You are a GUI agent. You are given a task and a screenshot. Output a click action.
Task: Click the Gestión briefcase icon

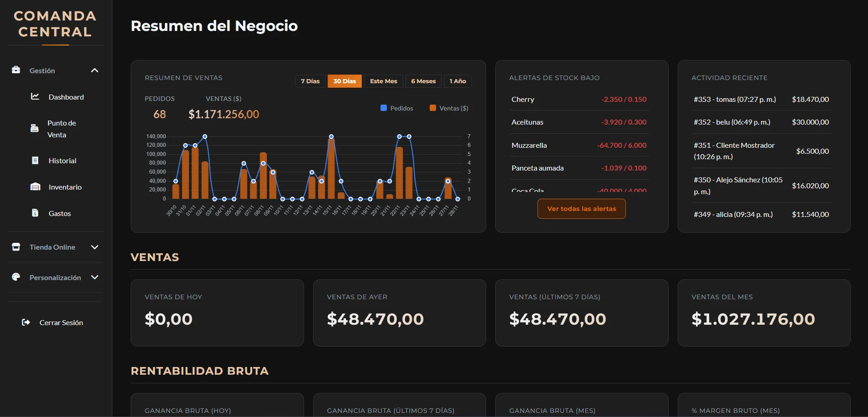(x=16, y=70)
